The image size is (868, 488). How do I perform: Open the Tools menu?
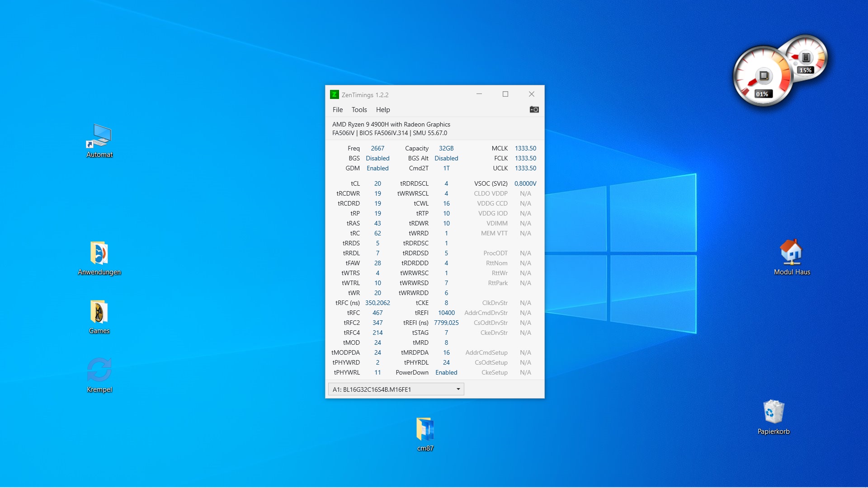(359, 110)
